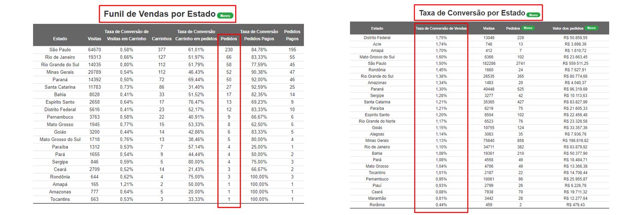The width and height of the screenshot is (644, 215).
Task: Click the Valor dos pedidos column header
Action: tap(568, 28)
